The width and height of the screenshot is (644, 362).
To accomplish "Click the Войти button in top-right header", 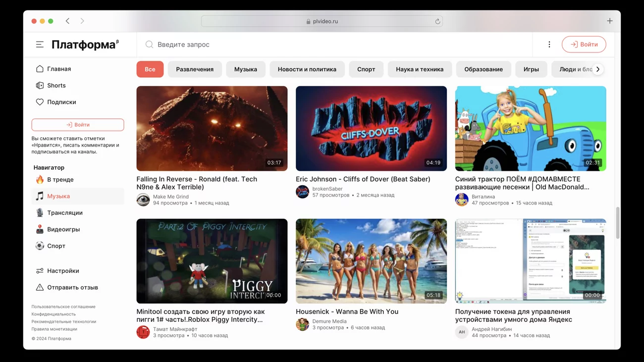I will (584, 45).
